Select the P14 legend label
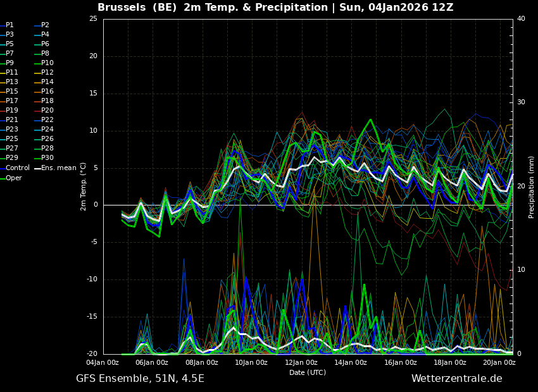The width and height of the screenshot is (538, 392). pos(47,82)
